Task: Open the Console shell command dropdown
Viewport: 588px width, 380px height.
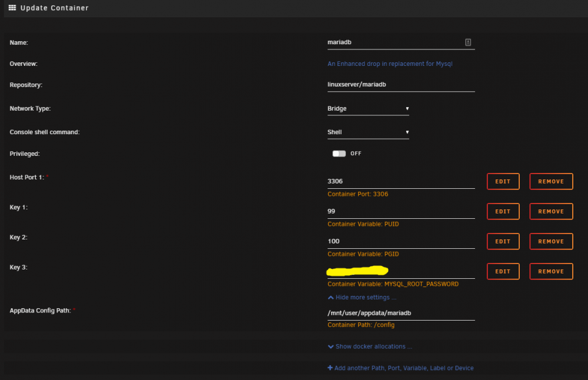Action: pyautogui.click(x=368, y=132)
